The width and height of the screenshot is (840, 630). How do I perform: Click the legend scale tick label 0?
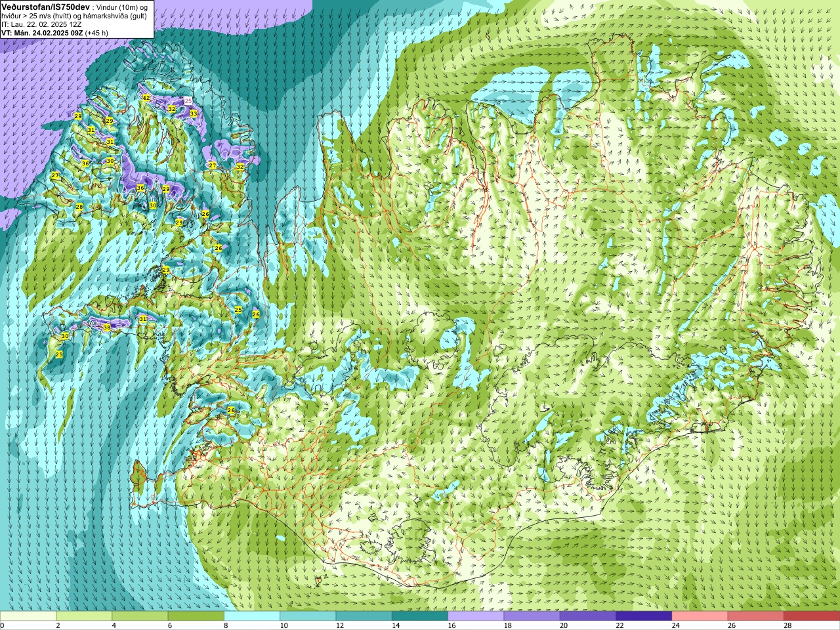3,625
